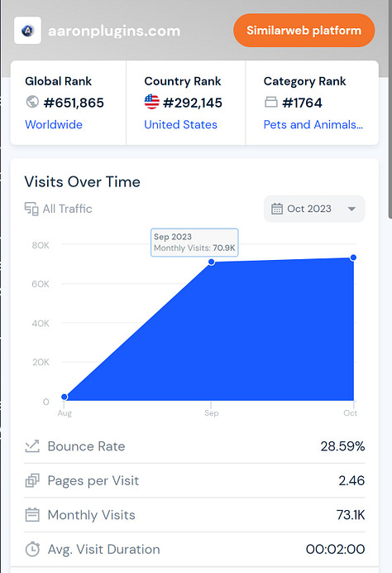Click the category icon beside #1764

[x=270, y=102]
